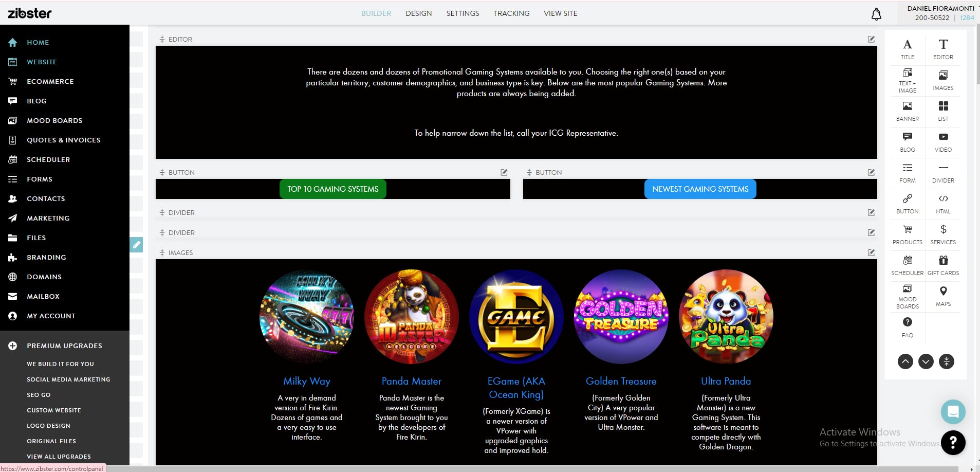Click the up arrow circle button

click(905, 361)
